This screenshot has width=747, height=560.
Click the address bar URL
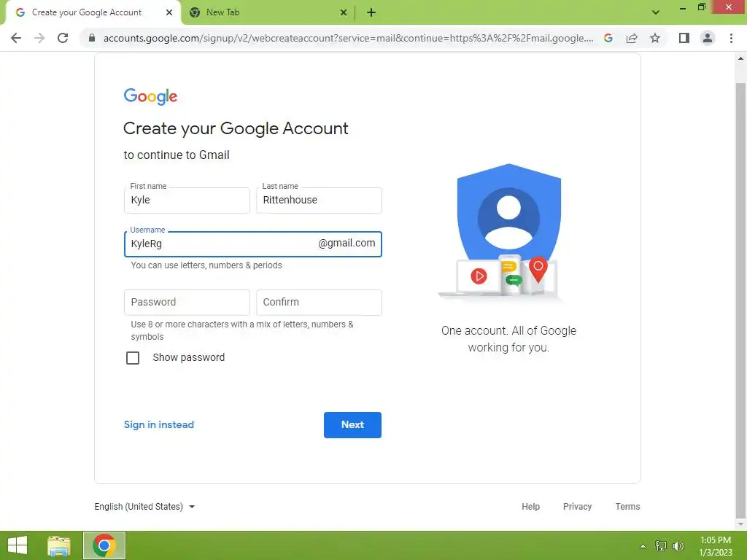coord(348,38)
